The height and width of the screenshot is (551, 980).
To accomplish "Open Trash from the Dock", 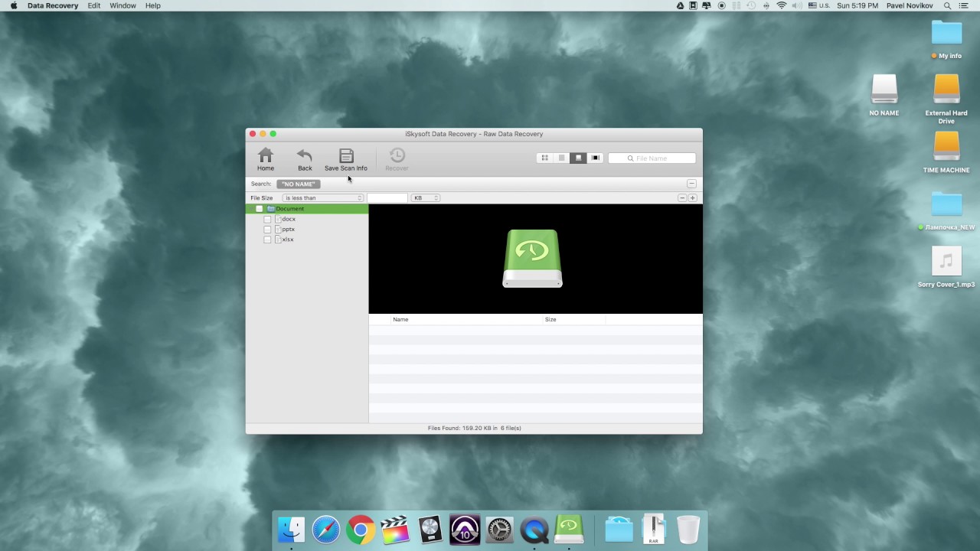I will pyautogui.click(x=688, y=529).
